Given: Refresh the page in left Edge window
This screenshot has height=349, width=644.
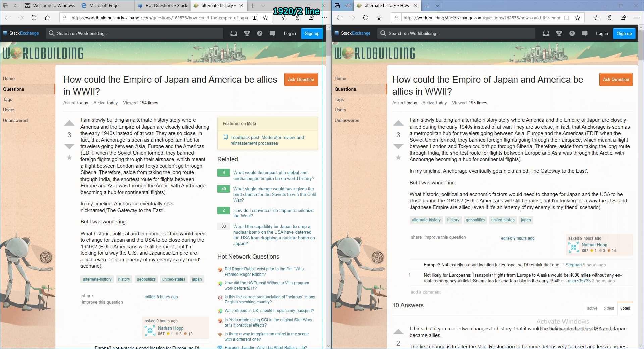Looking at the screenshot, I should pos(34,18).
